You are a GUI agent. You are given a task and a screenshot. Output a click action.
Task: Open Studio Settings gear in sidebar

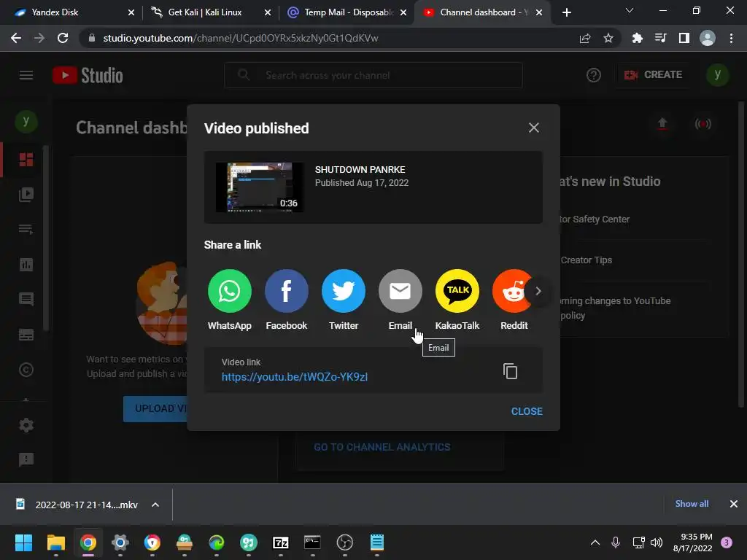(26, 425)
